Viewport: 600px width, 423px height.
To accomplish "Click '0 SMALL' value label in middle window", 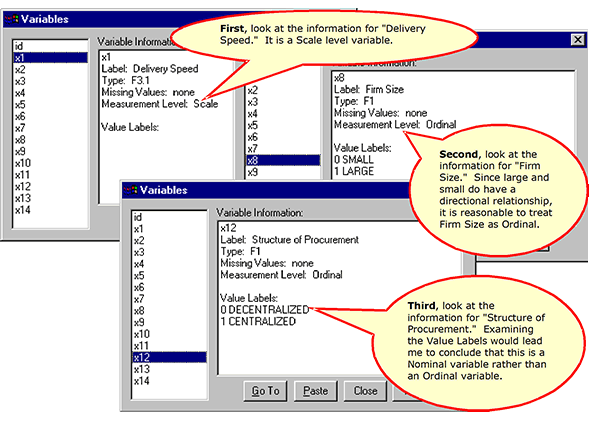I will pyautogui.click(x=354, y=160).
